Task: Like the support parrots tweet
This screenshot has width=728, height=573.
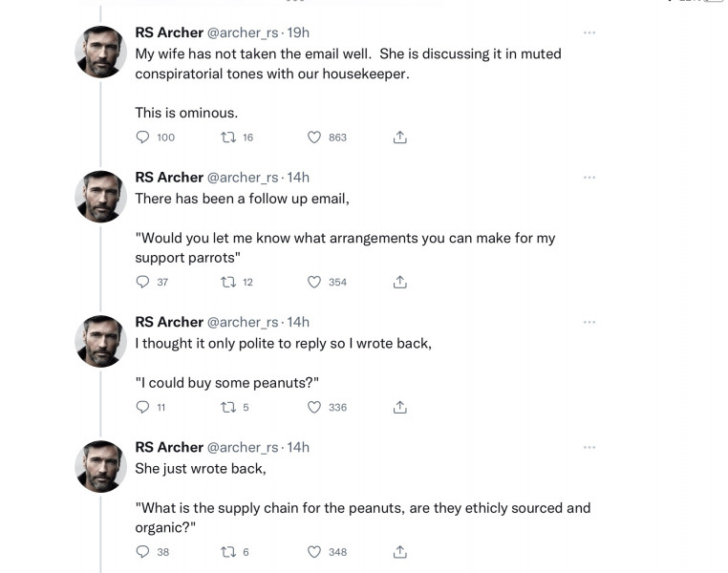Action: (314, 282)
